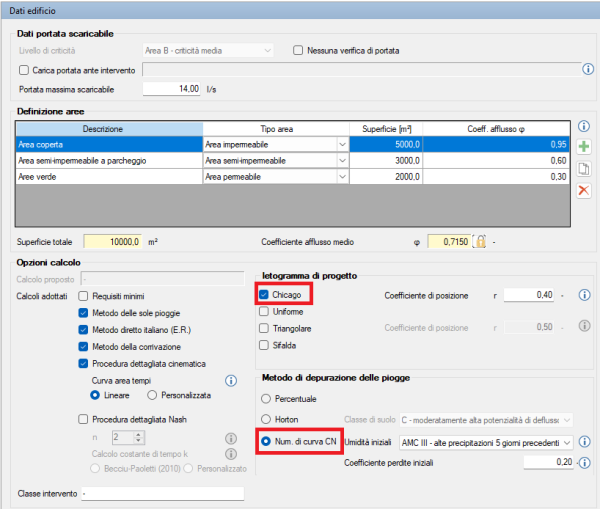Click the green plus add-area icon

tap(584, 147)
